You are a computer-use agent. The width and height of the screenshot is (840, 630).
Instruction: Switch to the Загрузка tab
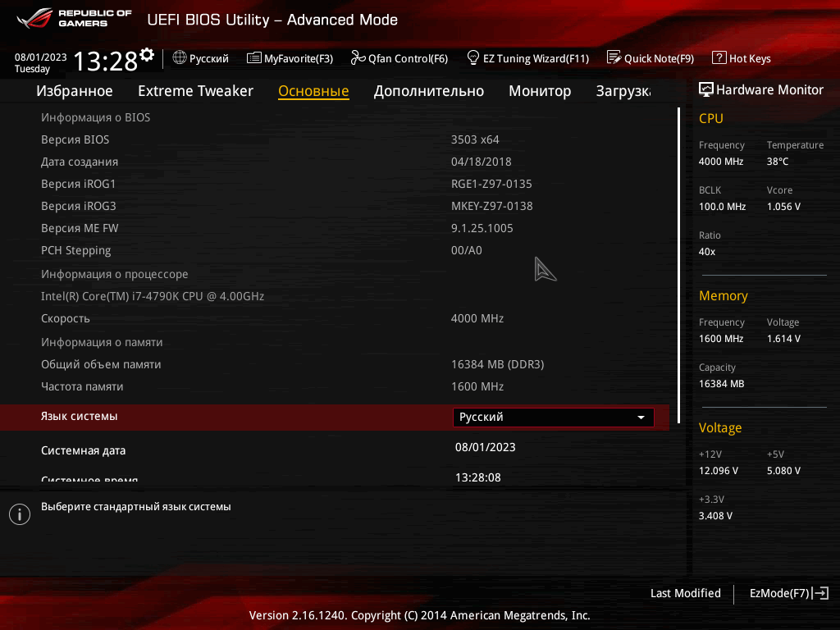[x=623, y=91]
